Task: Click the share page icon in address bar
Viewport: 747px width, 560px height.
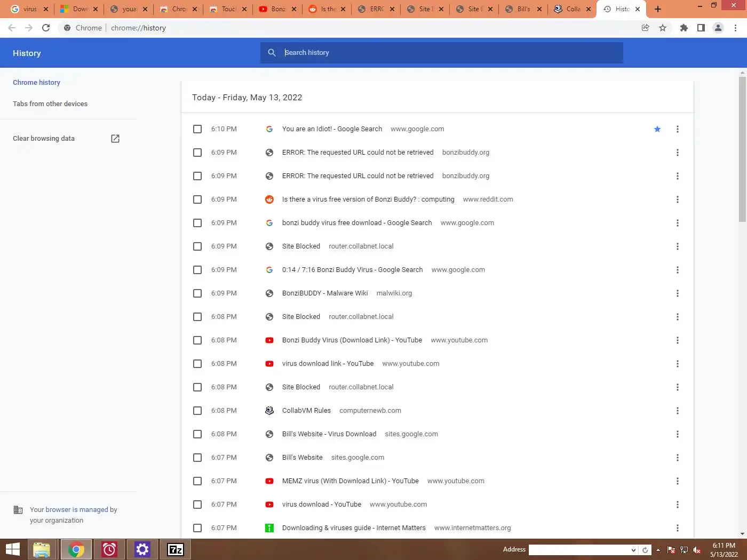Action: tap(645, 28)
